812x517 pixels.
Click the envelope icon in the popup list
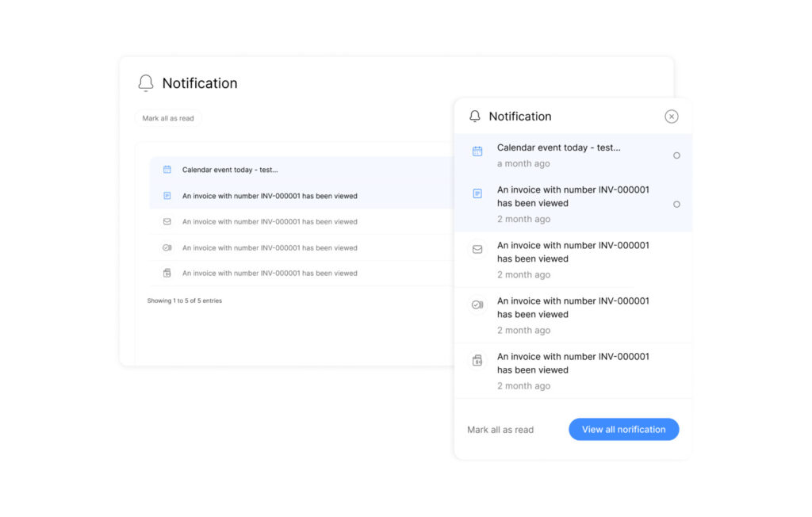(x=477, y=249)
